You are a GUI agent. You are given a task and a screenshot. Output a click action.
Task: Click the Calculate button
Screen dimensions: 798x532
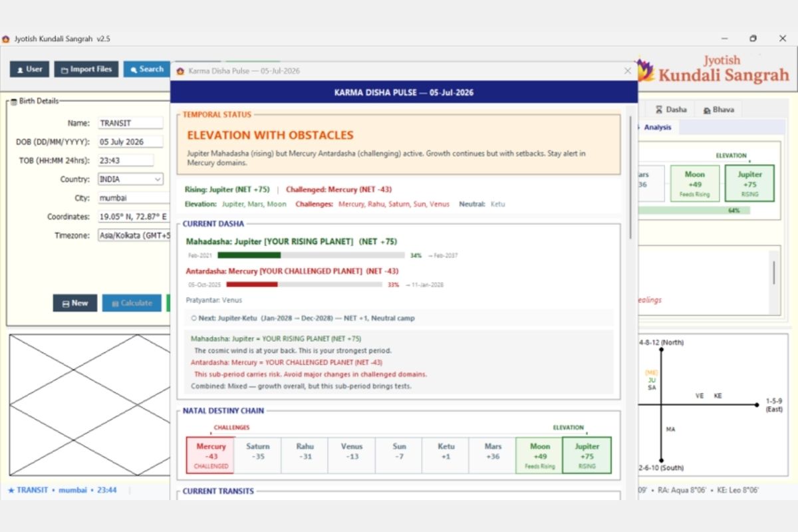(x=132, y=303)
